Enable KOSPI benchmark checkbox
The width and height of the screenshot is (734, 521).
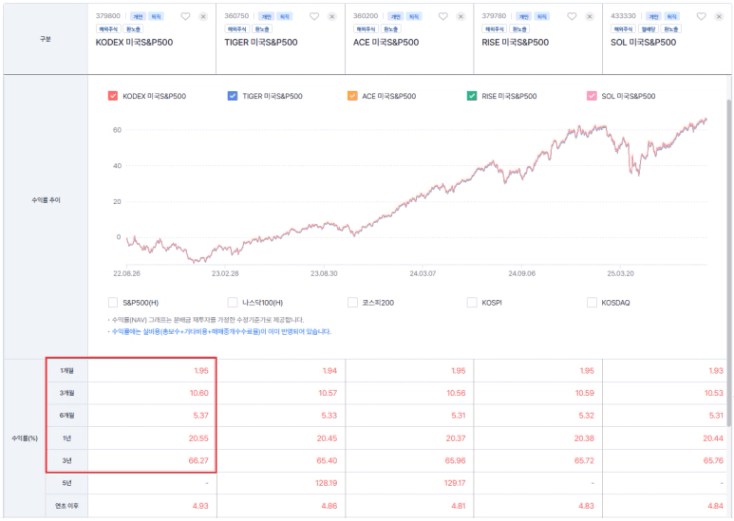click(x=472, y=302)
